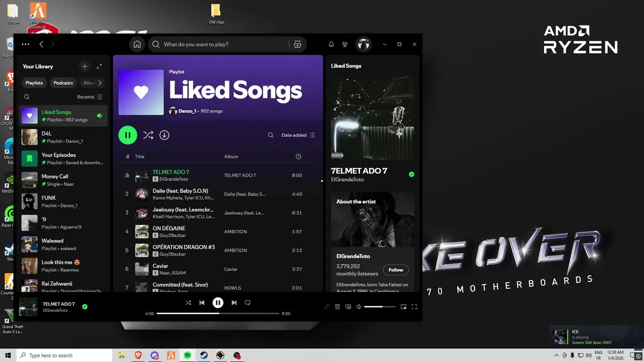Screen dimensions: 644x362
Task: Open the Browse icon in search bar
Action: [x=297, y=44]
